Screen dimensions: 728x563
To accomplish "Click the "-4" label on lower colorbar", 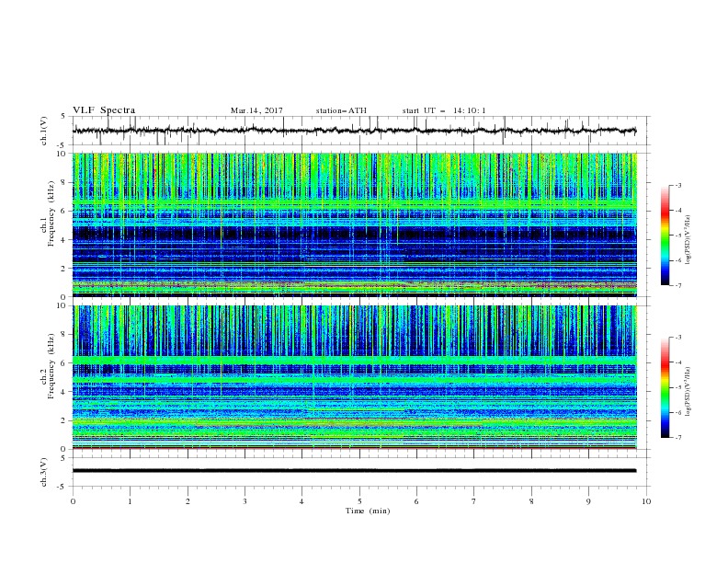I will (678, 362).
